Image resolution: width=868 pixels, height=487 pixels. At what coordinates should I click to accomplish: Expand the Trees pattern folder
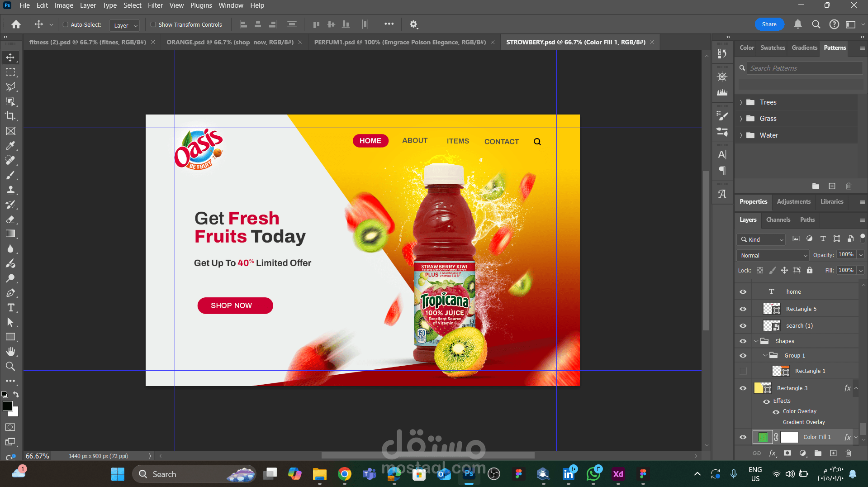(x=741, y=102)
